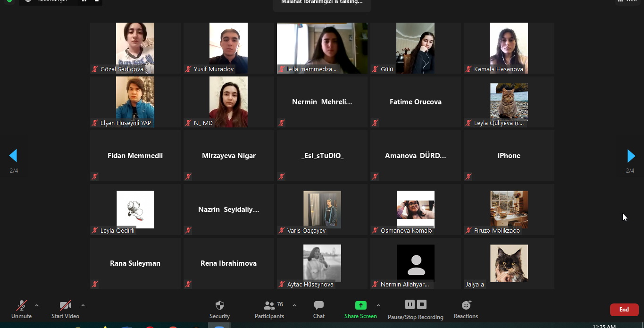Click Aytac Hüseynova's profile photo

322,263
